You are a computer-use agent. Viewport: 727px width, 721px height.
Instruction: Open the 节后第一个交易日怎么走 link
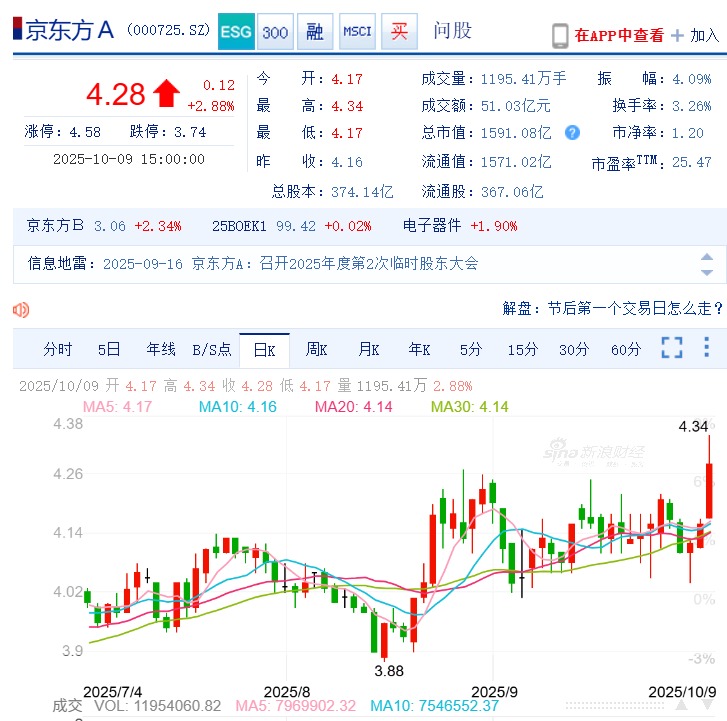pyautogui.click(x=635, y=308)
